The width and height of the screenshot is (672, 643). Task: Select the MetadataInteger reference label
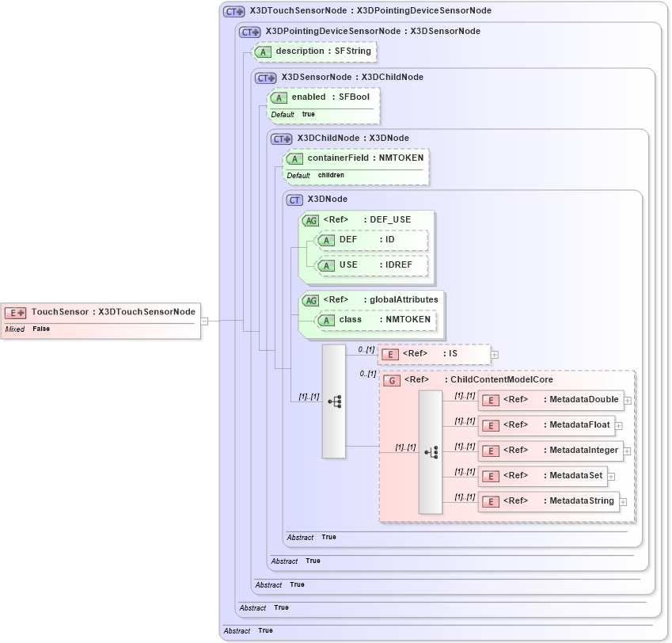tap(561, 450)
